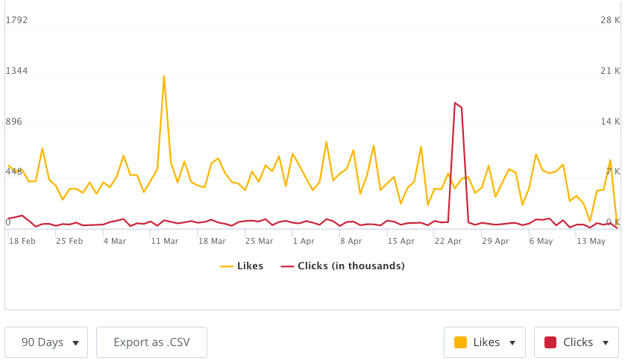
Task: Open the Likes metric dropdown
Action: click(x=485, y=342)
